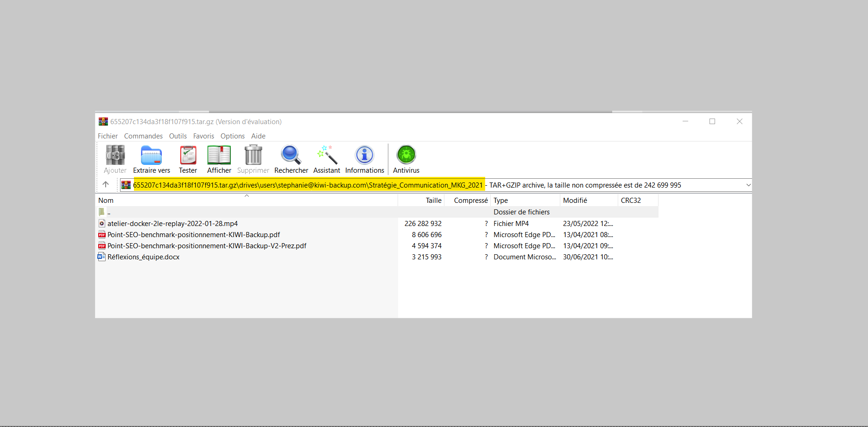
Task: Click the Tester archive icon
Action: click(188, 155)
